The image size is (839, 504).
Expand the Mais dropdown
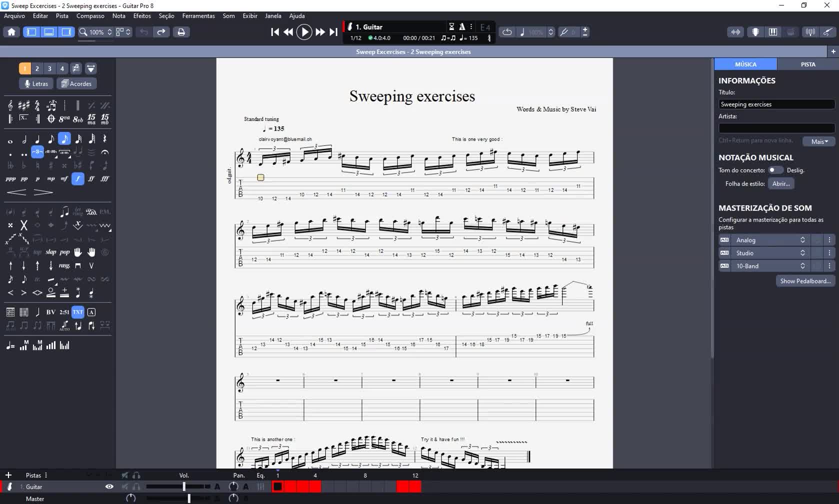[x=818, y=141]
